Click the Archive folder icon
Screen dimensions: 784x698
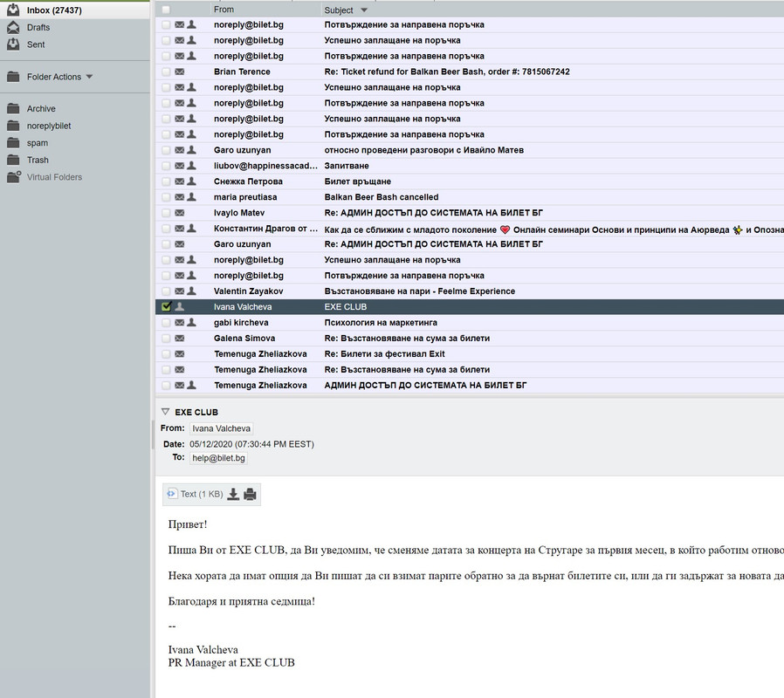[x=13, y=108]
